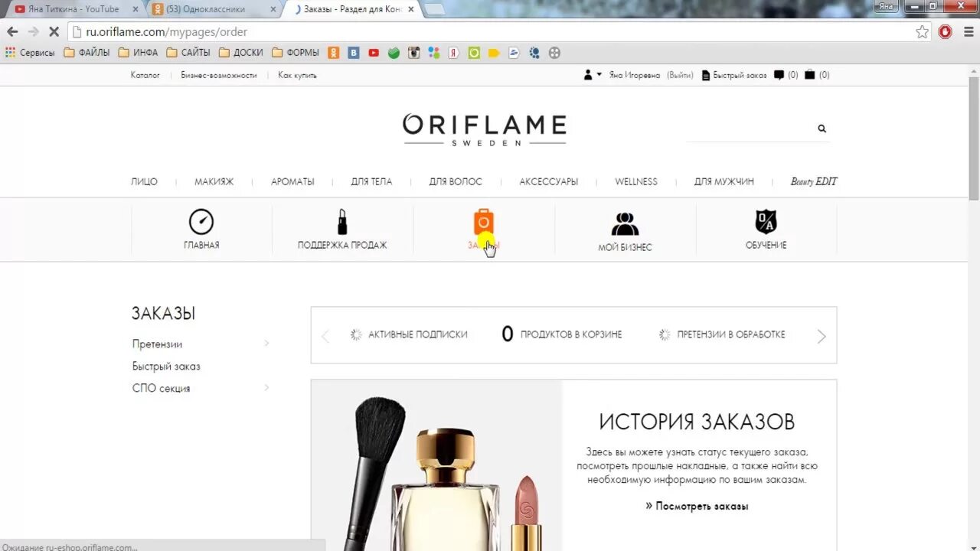Viewport: 980px width, 551px height.
Task: Open the VK blue bookmark icon
Action: tap(354, 53)
